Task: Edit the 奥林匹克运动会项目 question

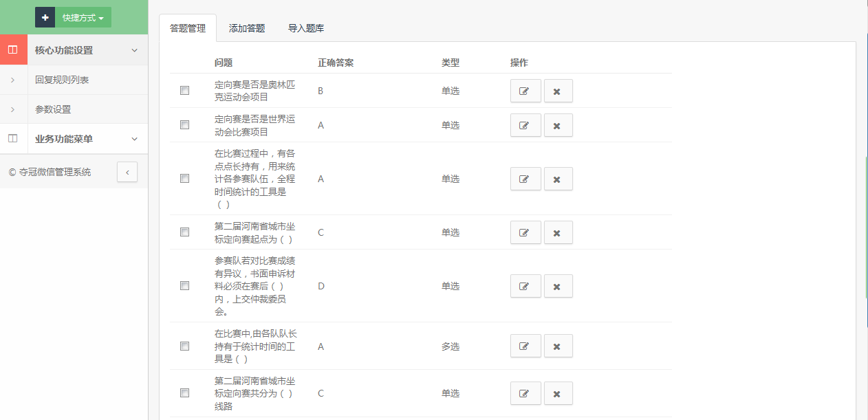Action: point(525,91)
